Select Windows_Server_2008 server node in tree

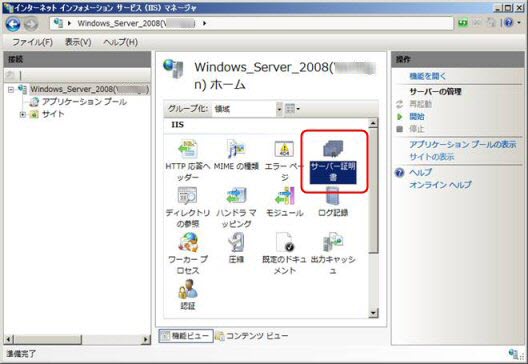pyautogui.click(x=90, y=89)
